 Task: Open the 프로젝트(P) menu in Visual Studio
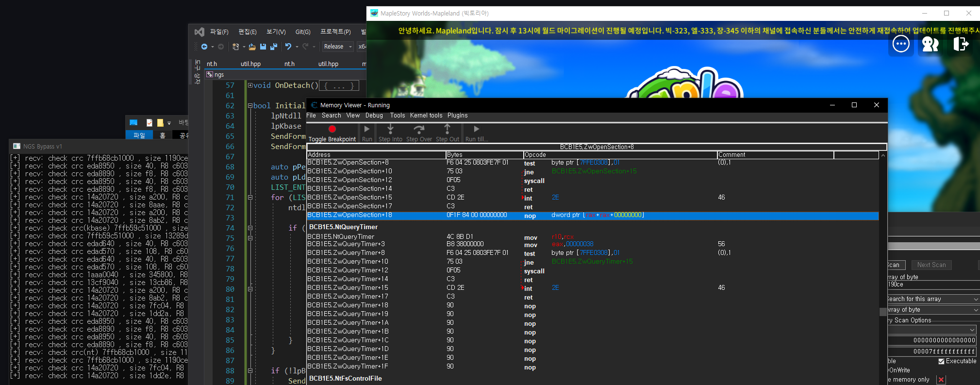335,32
